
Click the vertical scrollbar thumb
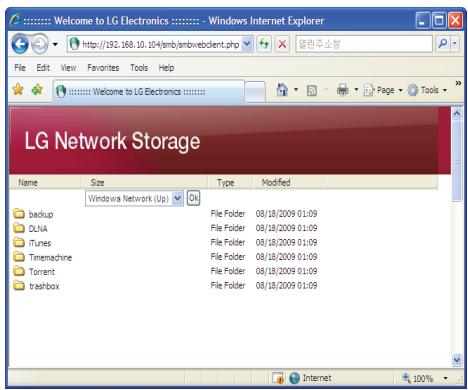457,161
